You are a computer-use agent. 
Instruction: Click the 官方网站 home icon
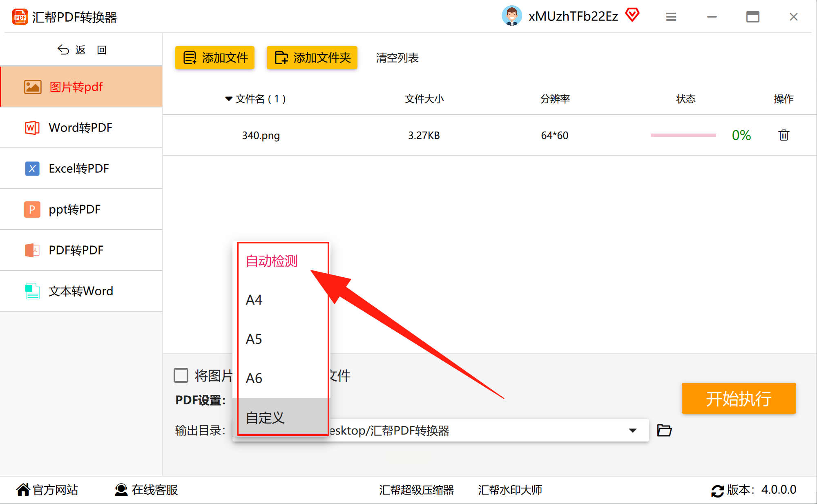tap(23, 490)
